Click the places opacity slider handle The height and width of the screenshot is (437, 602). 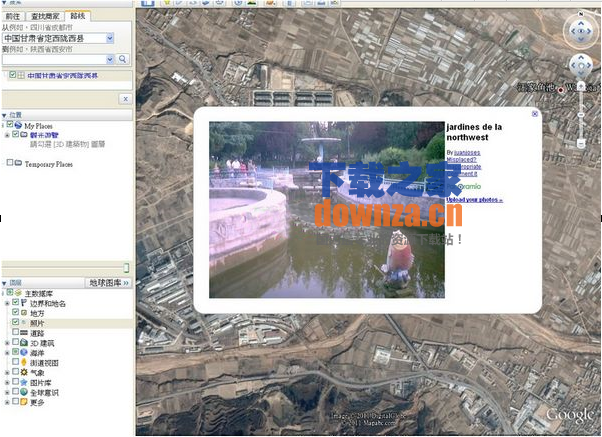(126, 268)
